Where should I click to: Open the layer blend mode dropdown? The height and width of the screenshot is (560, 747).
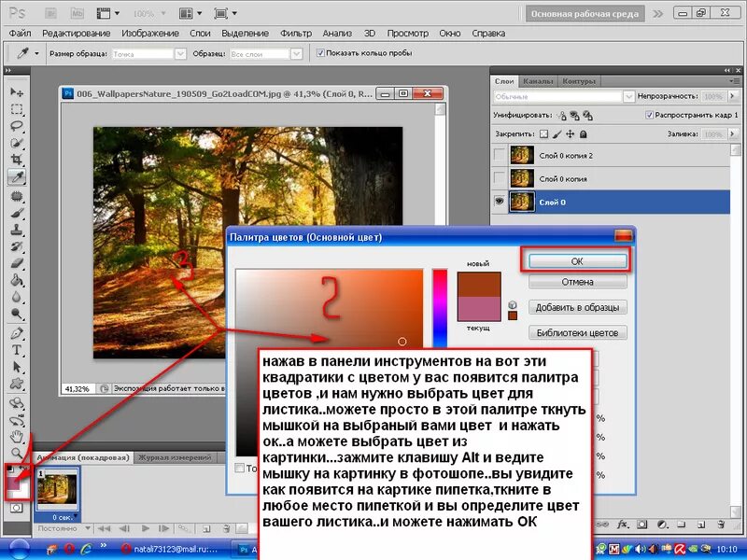[x=628, y=97]
